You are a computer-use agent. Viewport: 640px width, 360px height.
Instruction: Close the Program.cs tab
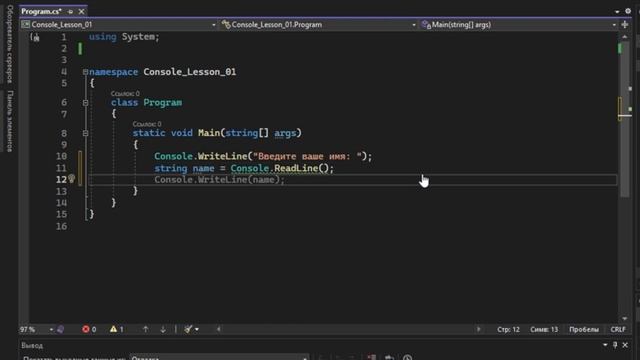pos(81,11)
